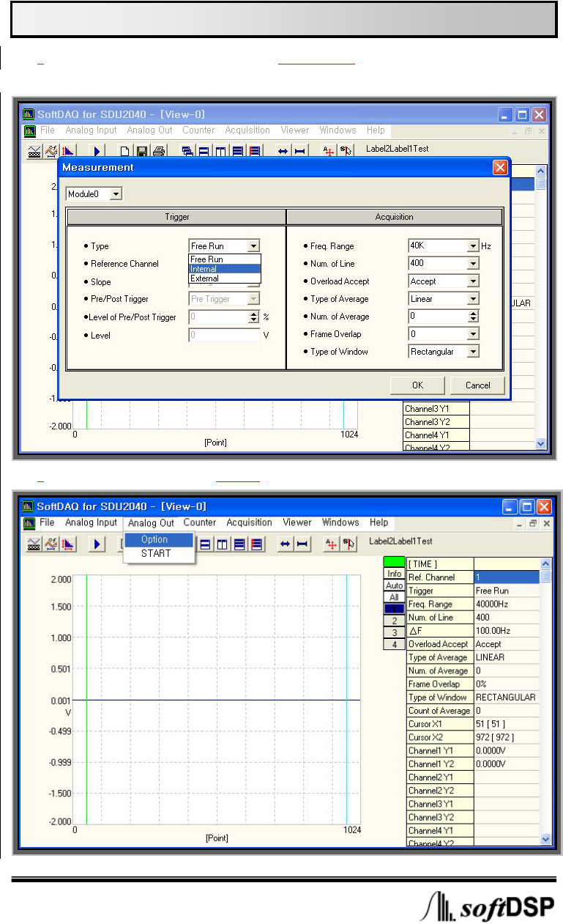Image resolution: width=563 pixels, height=924 pixels.
Task: Click the printer icon in upper SoftDAQ toolbar
Action: coord(157,151)
